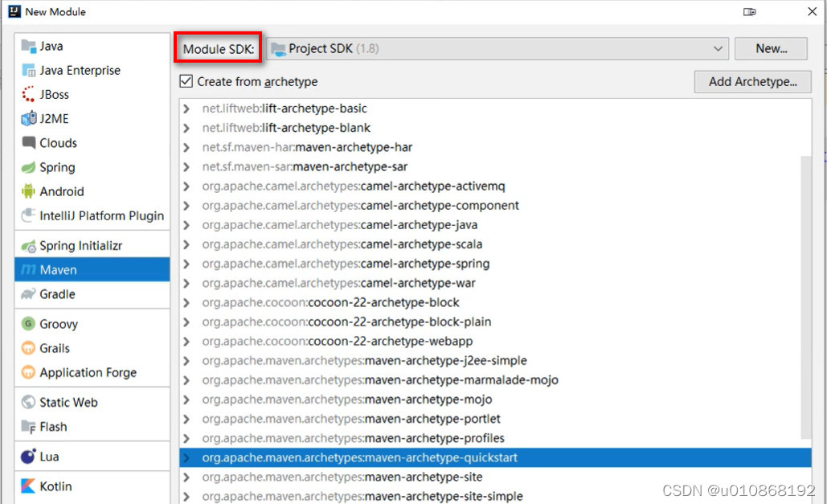Click the Spring Initializr icon
The image size is (827, 504).
point(28,245)
